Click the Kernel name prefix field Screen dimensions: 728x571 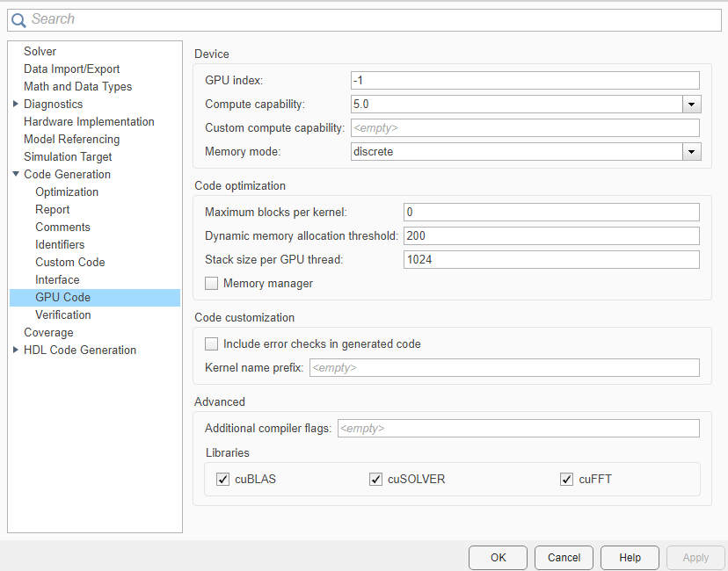[505, 367]
